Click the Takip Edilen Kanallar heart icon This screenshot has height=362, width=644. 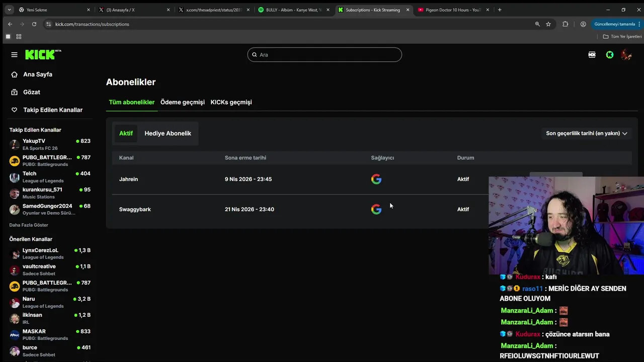click(x=14, y=110)
